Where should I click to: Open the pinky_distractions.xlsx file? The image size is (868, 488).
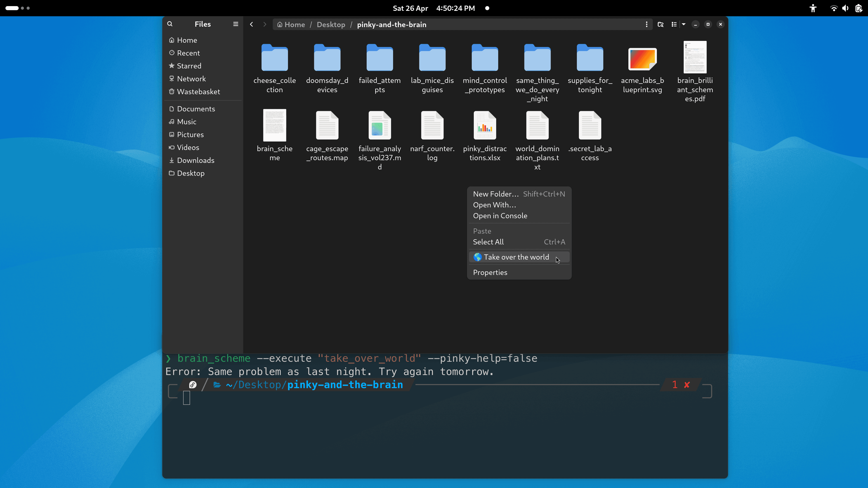click(485, 125)
